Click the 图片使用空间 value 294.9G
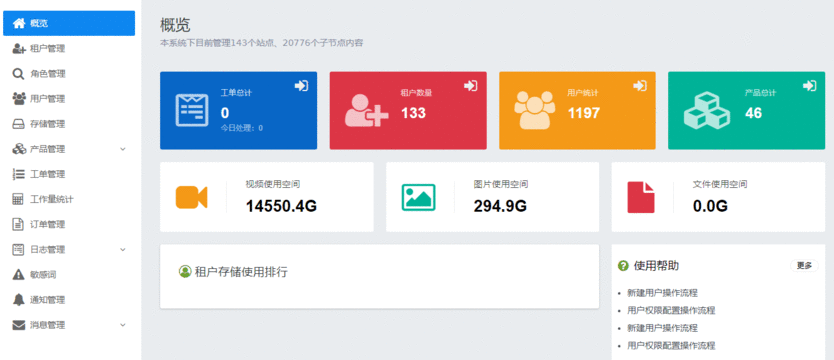Viewport: 834px width, 360px height. click(x=500, y=206)
